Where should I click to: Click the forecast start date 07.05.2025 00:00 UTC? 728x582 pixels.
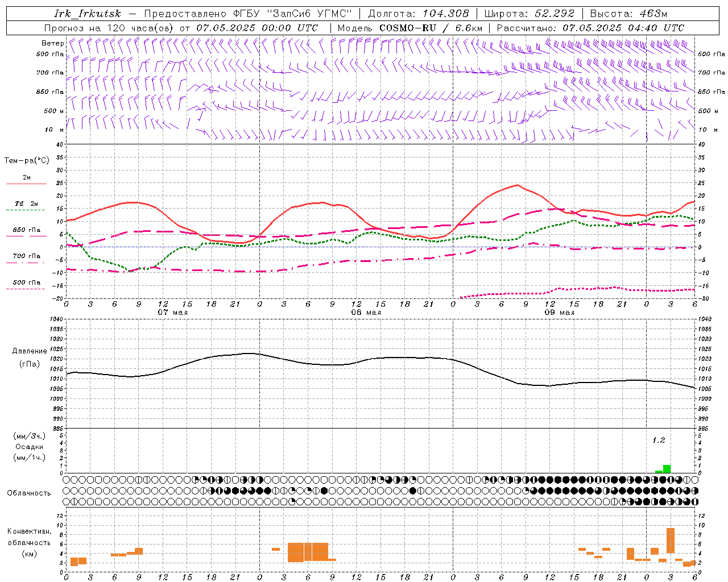257,28
